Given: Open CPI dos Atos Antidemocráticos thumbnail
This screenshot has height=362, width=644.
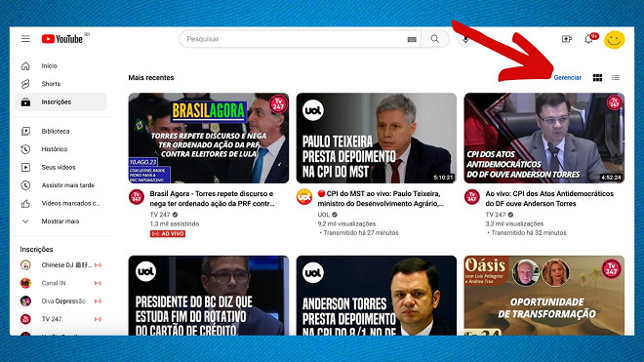Looking at the screenshot, I should [x=544, y=138].
